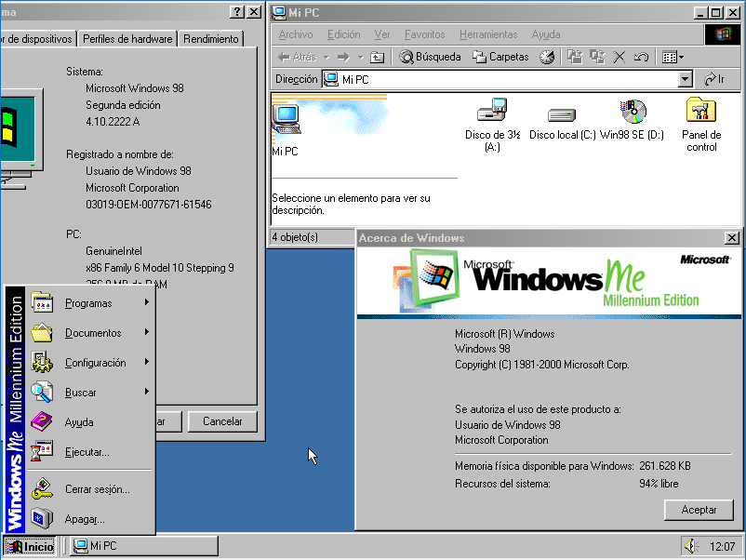The width and height of the screenshot is (746, 560).
Task: Open the Favoritos menu
Action: click(424, 34)
